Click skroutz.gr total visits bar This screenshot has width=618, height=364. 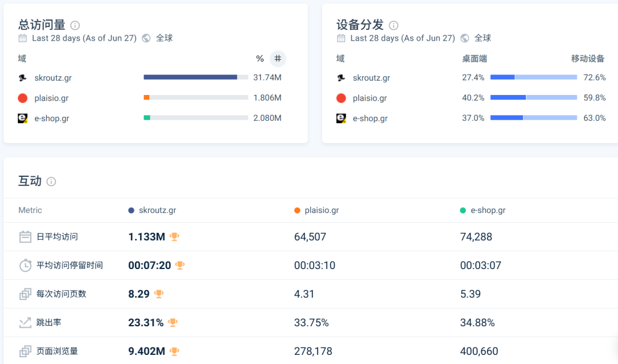(196, 77)
